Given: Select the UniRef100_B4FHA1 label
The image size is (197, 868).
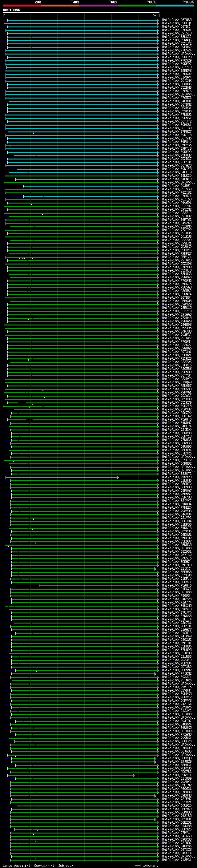Looking at the screenshot, I should (177, 101).
